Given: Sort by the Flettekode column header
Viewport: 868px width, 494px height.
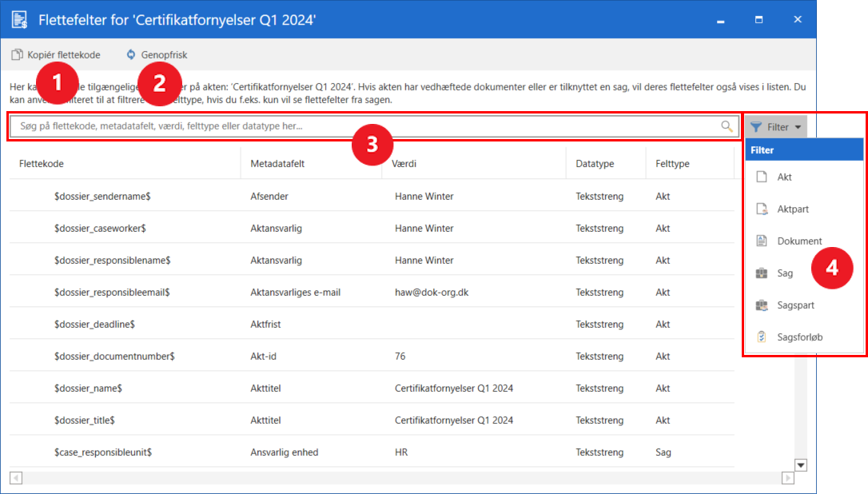Looking at the screenshot, I should coord(42,164).
